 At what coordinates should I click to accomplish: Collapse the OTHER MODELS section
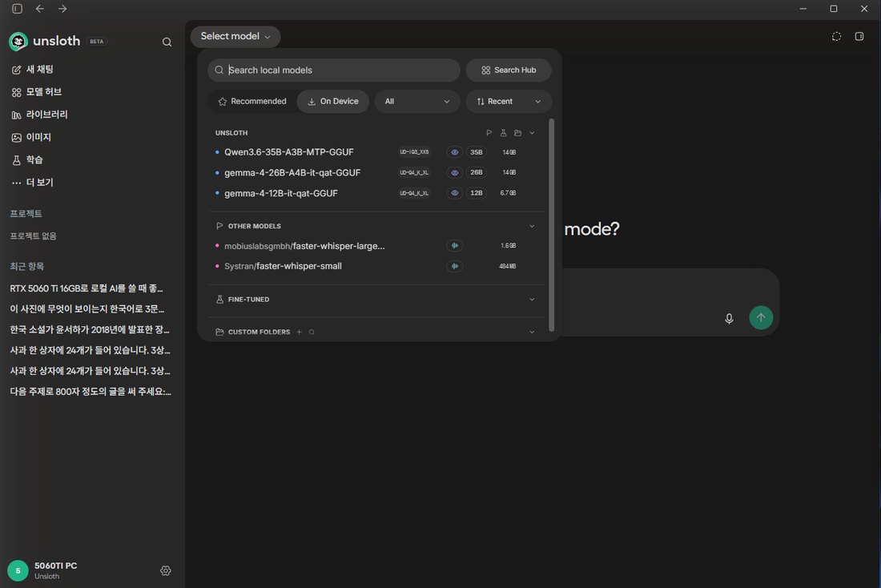532,226
